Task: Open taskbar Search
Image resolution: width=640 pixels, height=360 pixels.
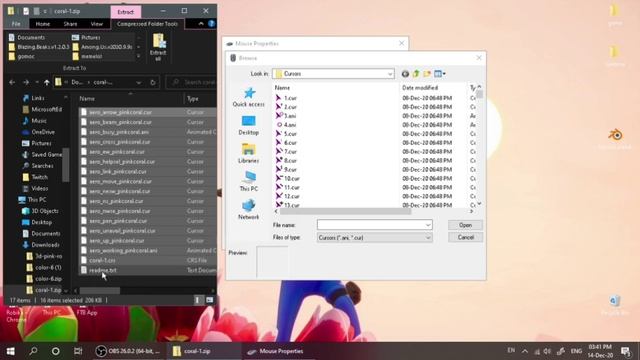Action: click(x=33, y=351)
